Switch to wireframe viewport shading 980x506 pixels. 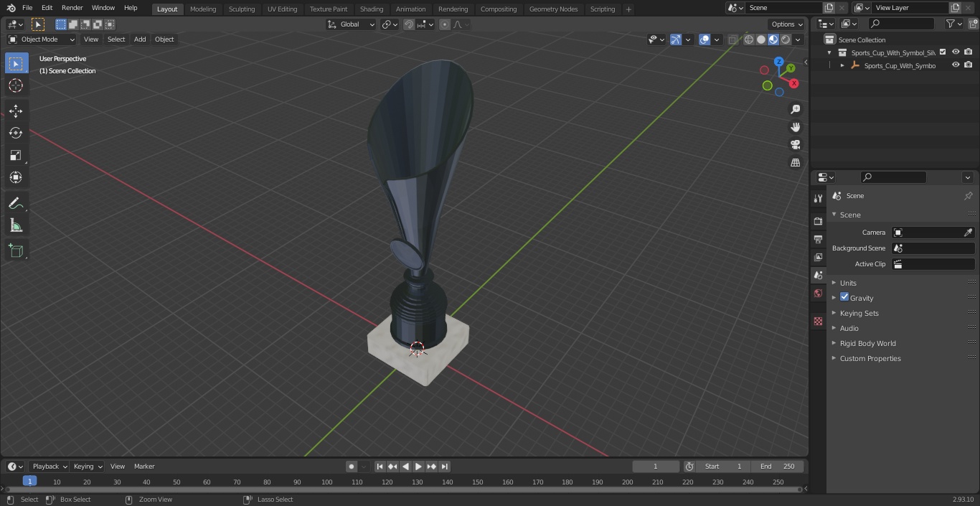[x=749, y=39]
